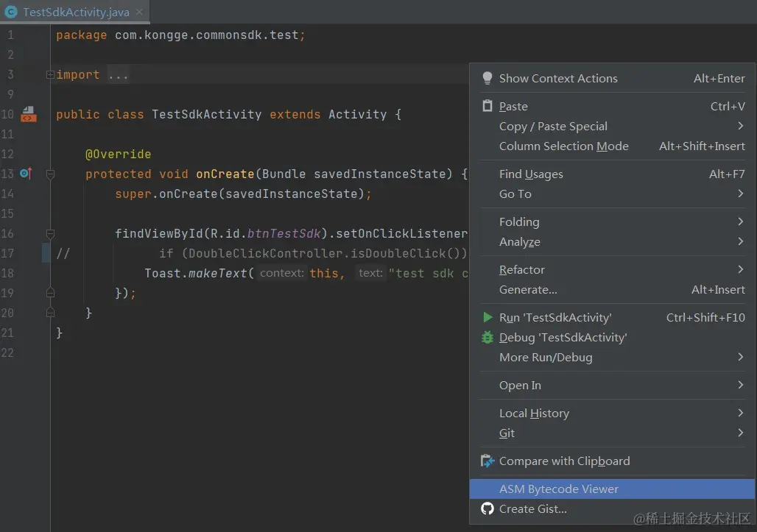Open the Git submenu
Image resolution: width=757 pixels, height=532 pixels.
(612, 433)
